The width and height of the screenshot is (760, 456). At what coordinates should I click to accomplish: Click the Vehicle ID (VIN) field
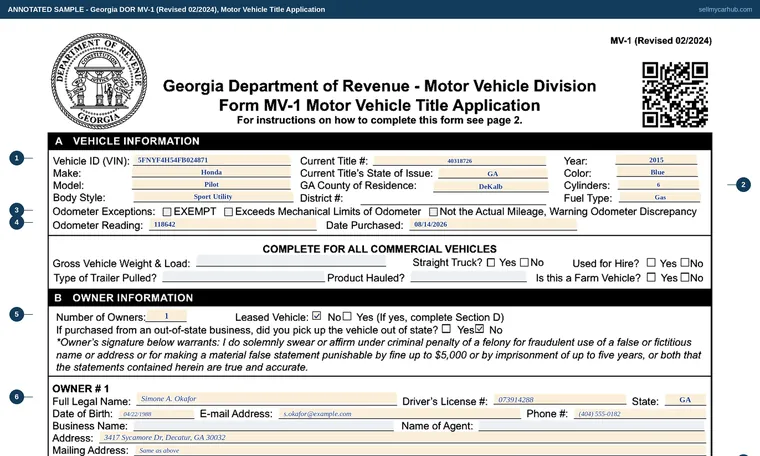click(x=212, y=160)
